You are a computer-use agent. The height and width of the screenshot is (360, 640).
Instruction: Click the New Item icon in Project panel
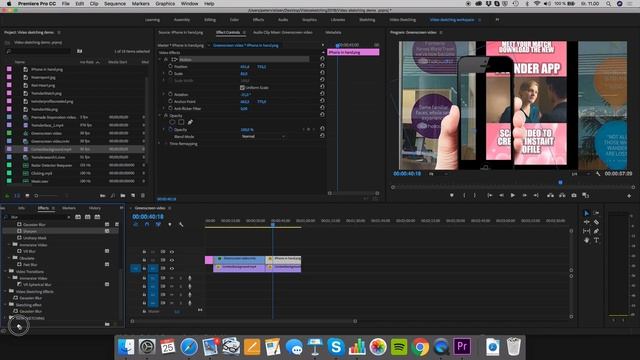coord(133,196)
